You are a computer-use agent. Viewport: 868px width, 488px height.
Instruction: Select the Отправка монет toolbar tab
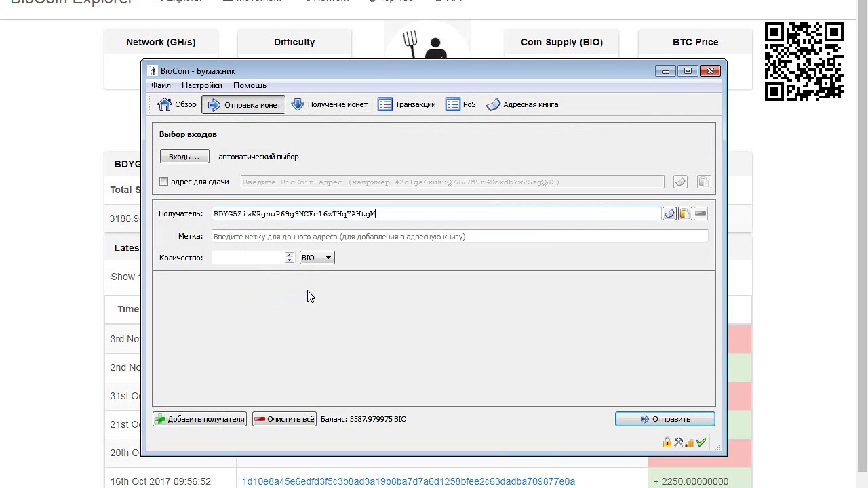243,104
